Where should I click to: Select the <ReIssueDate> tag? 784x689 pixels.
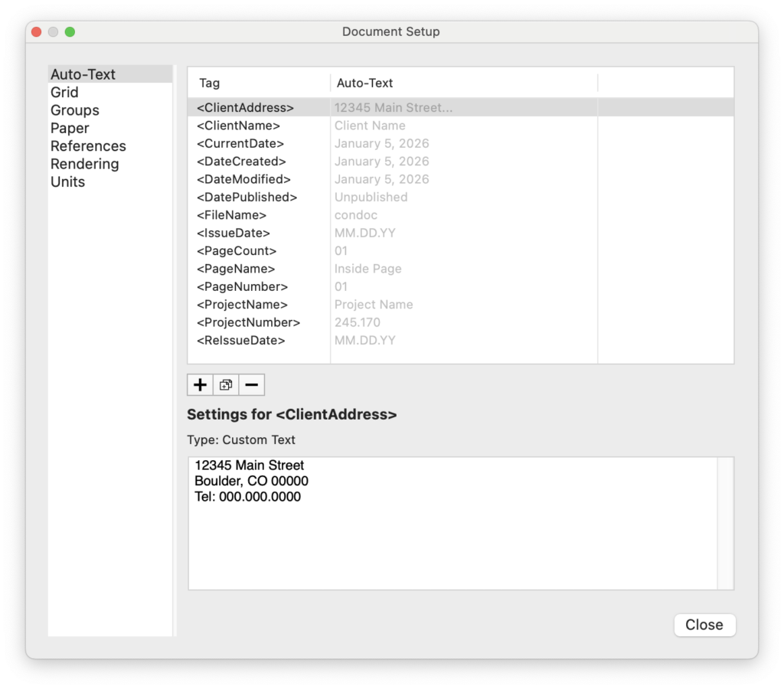coord(240,341)
